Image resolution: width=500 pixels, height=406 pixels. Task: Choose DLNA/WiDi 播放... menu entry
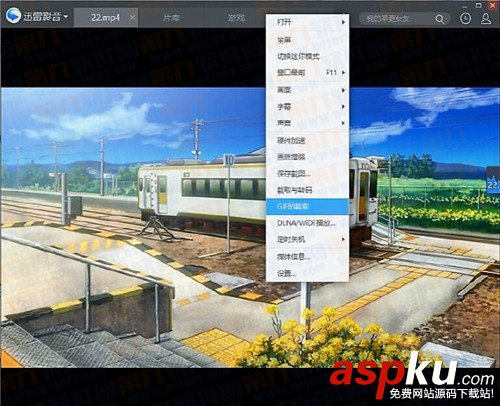pyautogui.click(x=307, y=223)
